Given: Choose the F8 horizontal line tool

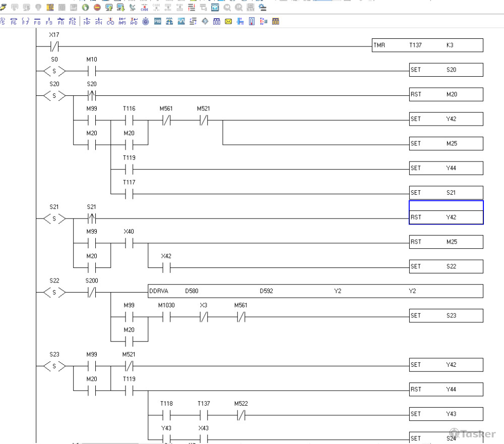Looking at the screenshot, I should pos(37,22).
